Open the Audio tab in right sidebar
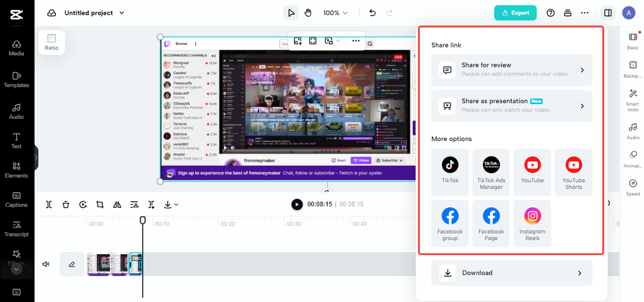 click(633, 131)
